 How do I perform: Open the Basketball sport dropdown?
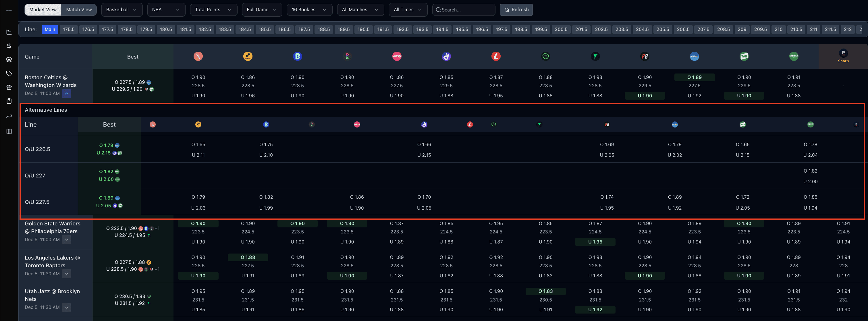pos(121,9)
